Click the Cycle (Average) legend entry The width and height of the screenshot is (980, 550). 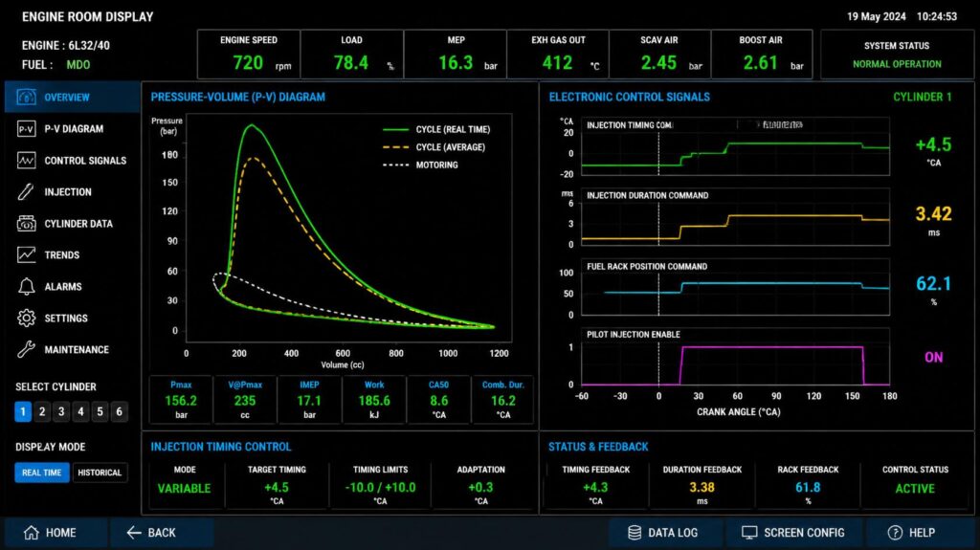[436, 147]
